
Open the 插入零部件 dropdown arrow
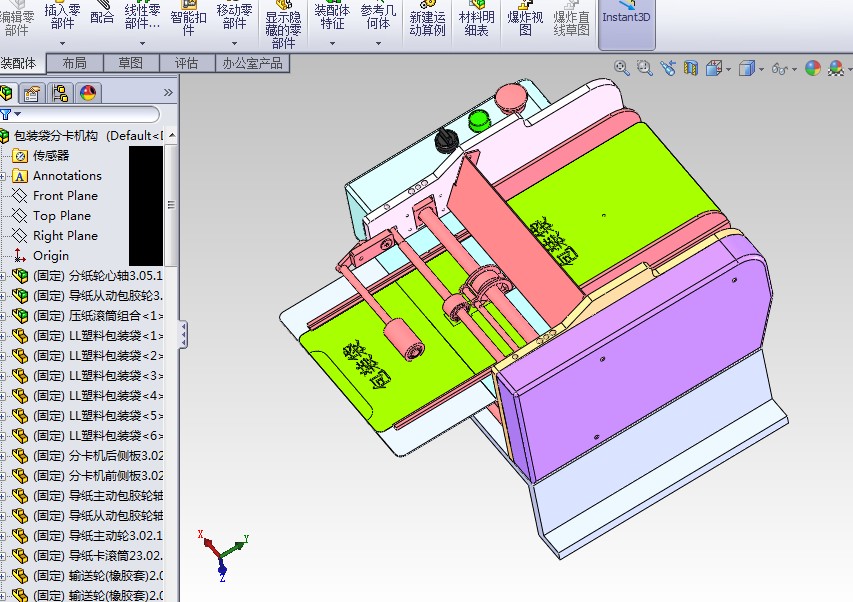(62, 43)
